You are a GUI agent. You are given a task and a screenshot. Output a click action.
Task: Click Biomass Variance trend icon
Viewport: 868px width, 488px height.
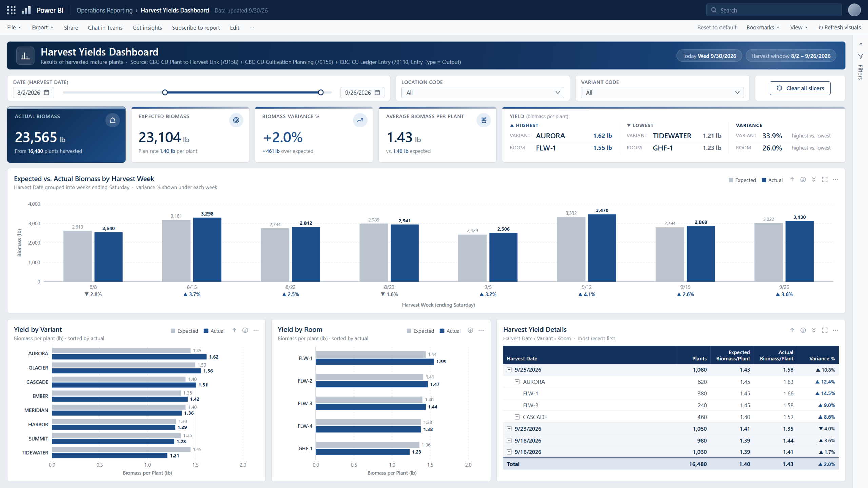click(360, 120)
